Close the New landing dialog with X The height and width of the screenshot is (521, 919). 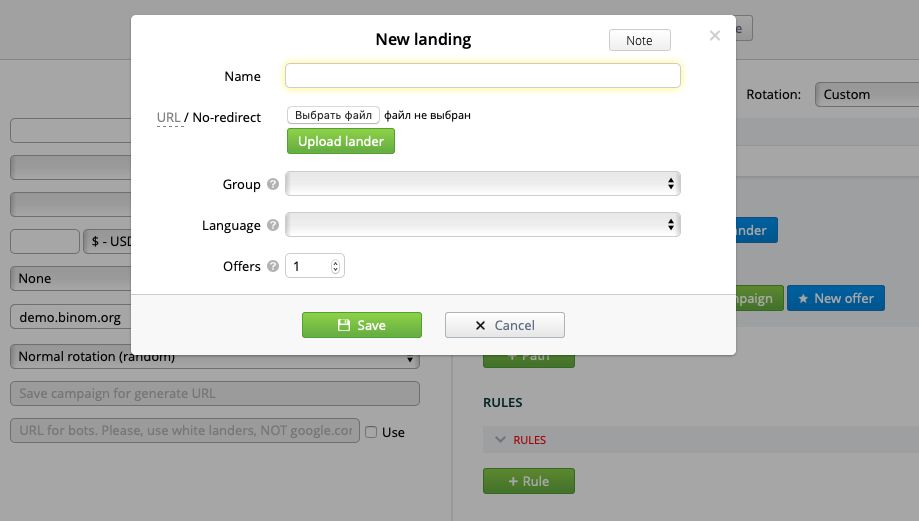[x=714, y=36]
